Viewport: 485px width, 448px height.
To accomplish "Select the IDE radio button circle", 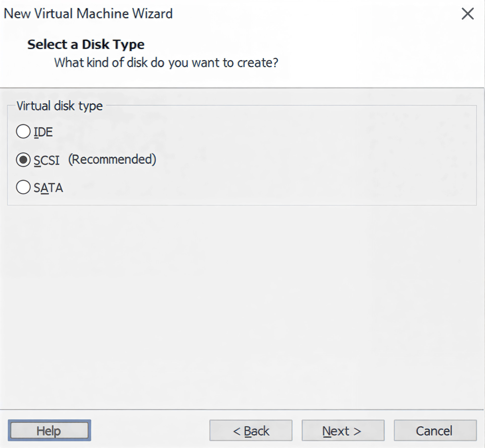I will [x=23, y=131].
